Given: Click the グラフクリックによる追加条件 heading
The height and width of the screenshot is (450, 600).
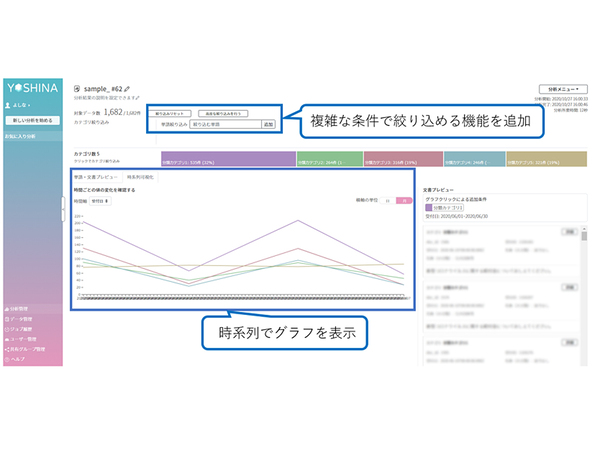Looking at the screenshot, I should 456,199.
